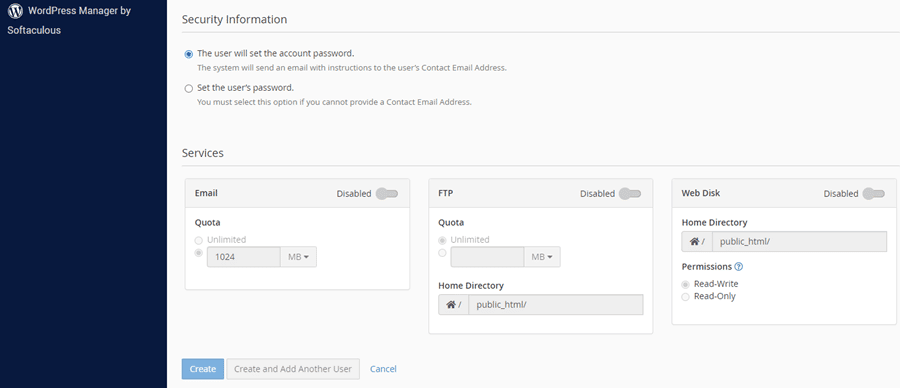Open WordPress Manager by Softaculous

[69, 20]
